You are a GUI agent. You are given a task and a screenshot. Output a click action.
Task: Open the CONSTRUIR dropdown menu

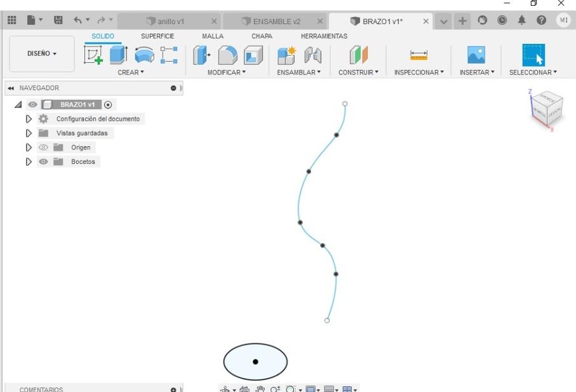358,72
